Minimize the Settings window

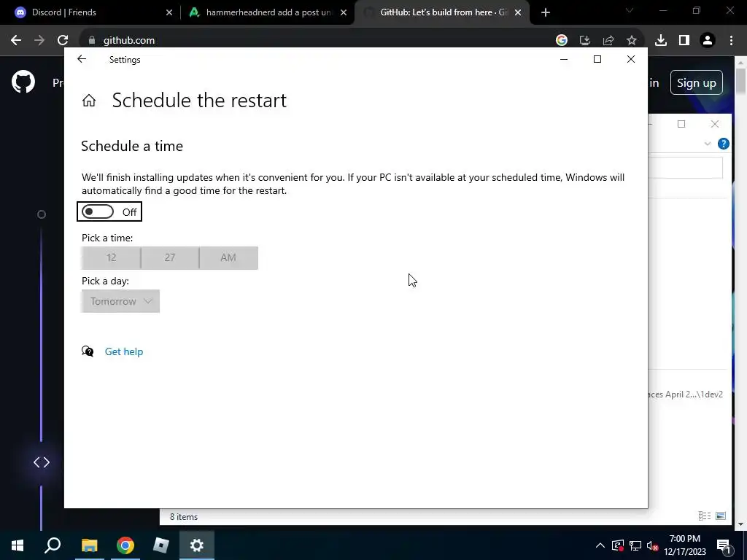click(564, 59)
